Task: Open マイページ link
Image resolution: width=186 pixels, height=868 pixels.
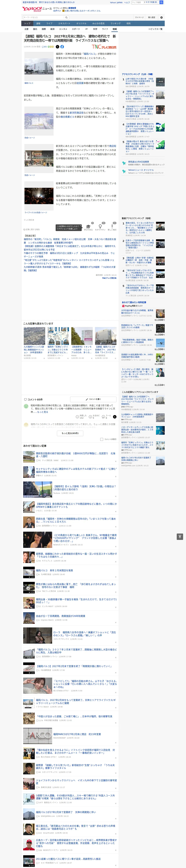Action: (139, 18)
